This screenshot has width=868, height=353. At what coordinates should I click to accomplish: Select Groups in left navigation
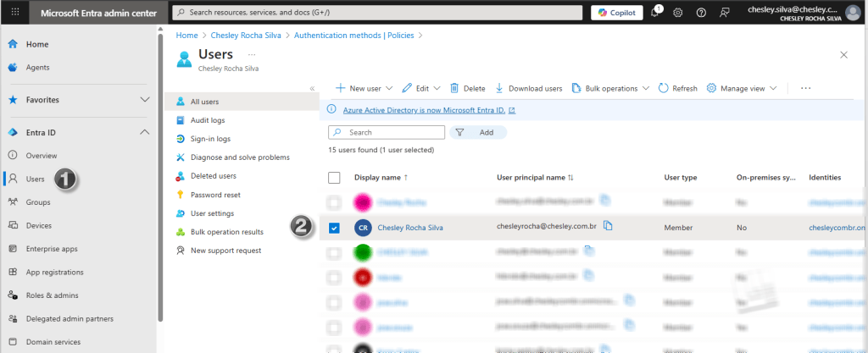tap(38, 202)
